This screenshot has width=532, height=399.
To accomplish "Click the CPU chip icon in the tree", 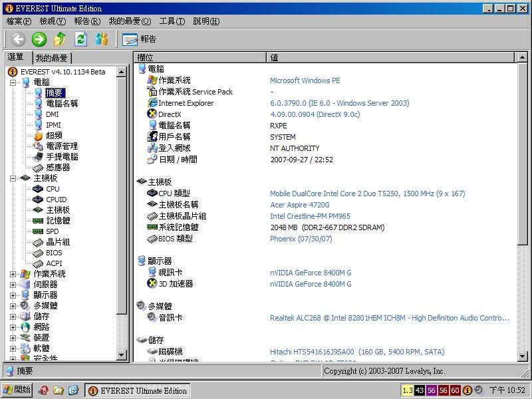I will pyautogui.click(x=38, y=189).
